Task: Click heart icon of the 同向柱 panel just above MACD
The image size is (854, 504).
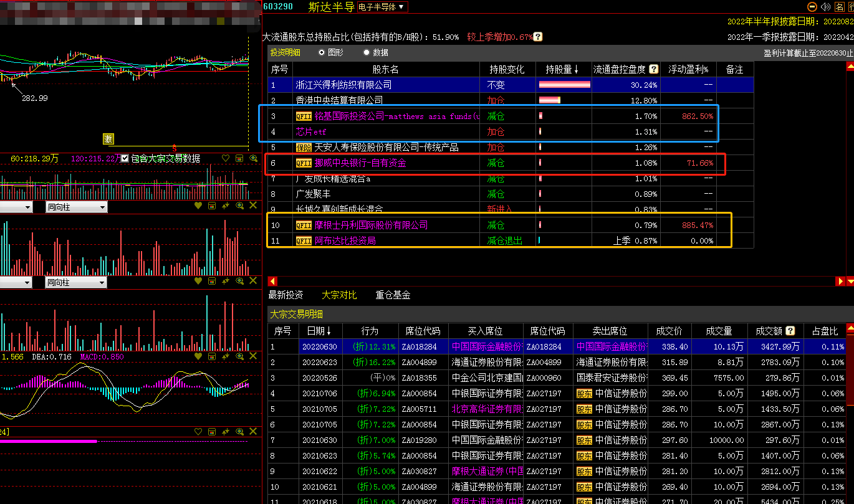Action: [x=198, y=282]
